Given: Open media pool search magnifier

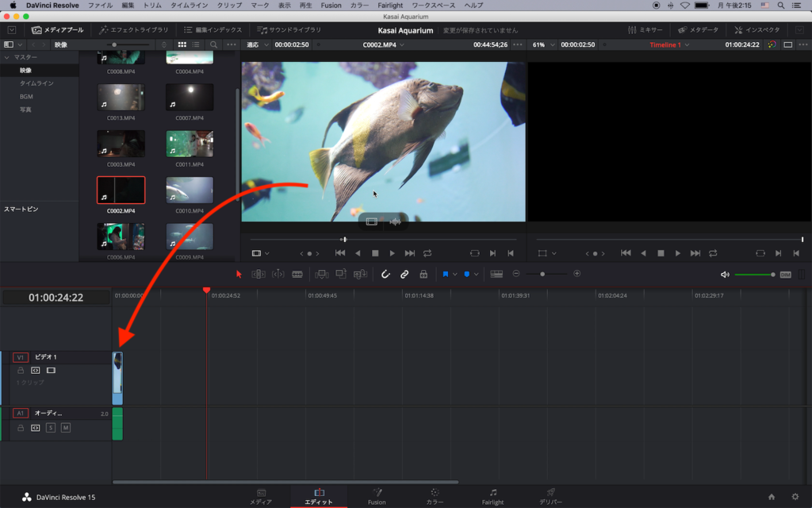Looking at the screenshot, I should tap(214, 44).
